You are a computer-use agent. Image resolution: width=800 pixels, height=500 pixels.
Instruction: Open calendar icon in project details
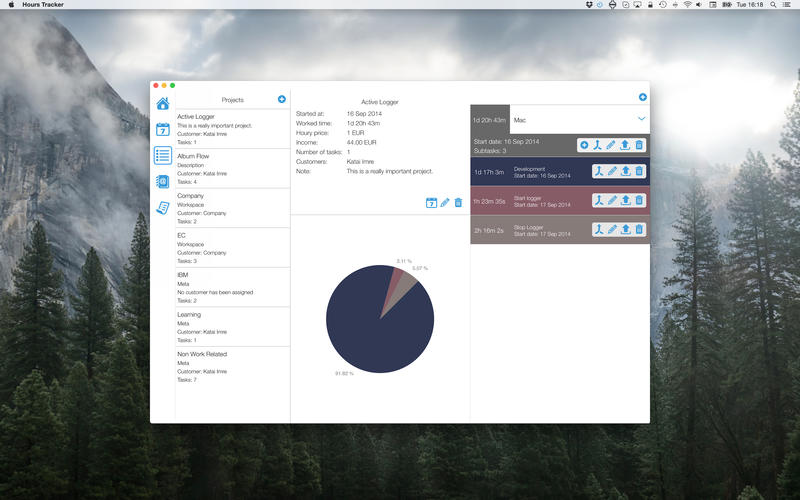(x=431, y=203)
